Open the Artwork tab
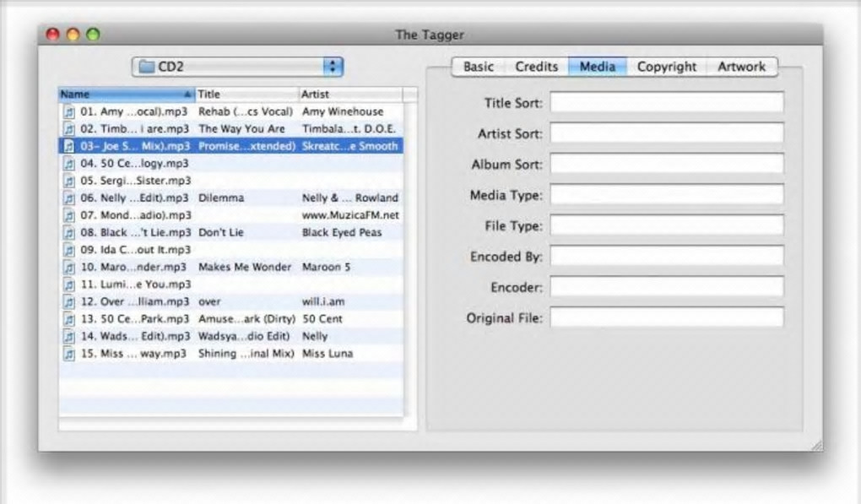Screen dimensions: 861x504 click(x=742, y=67)
